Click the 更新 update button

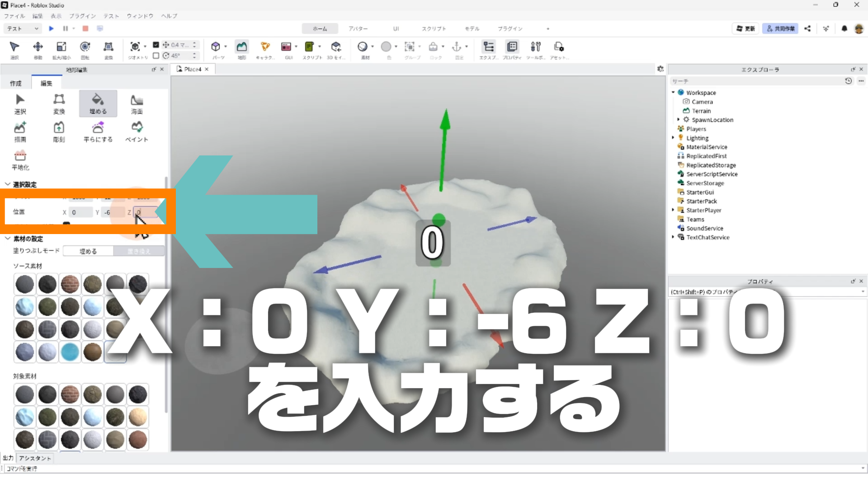click(745, 28)
